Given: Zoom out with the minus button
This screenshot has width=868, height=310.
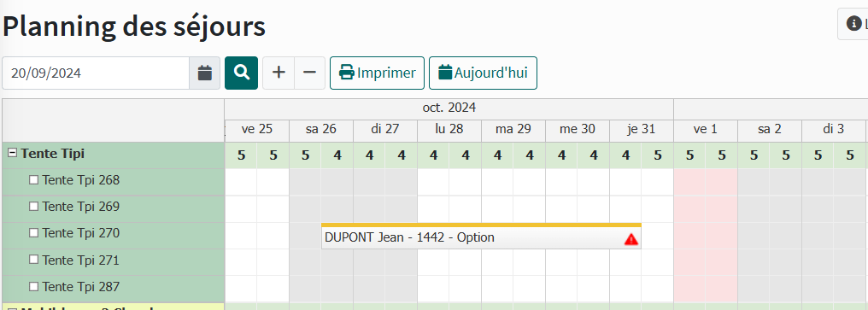Looking at the screenshot, I should coord(310,73).
